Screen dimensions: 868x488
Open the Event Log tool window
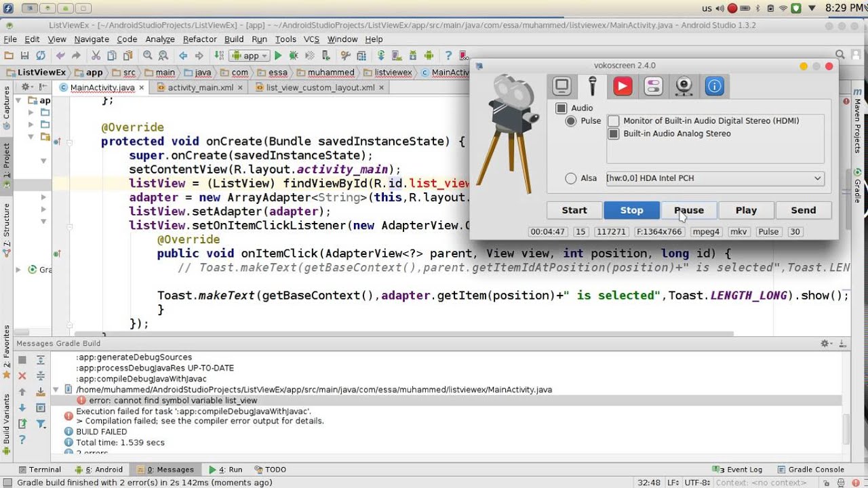coord(738,469)
